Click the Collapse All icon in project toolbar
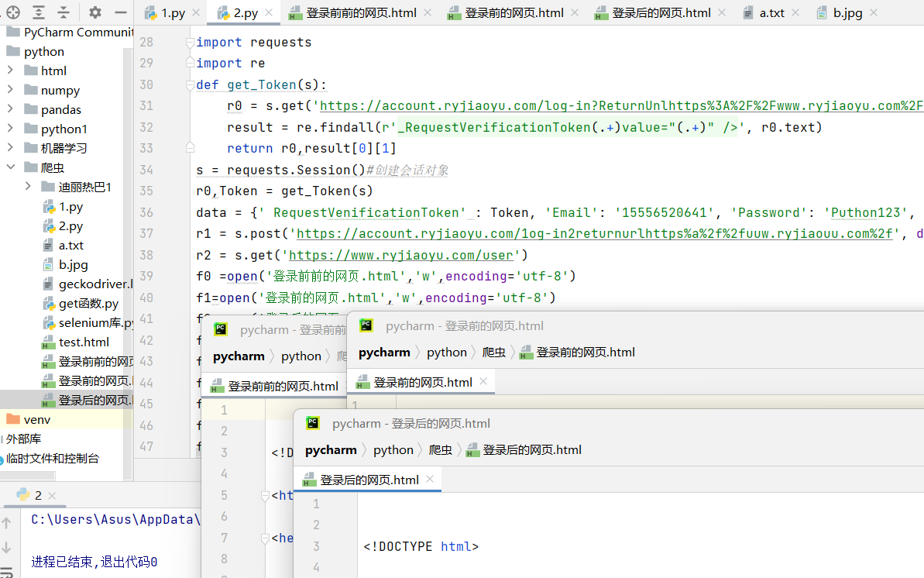 (64, 12)
